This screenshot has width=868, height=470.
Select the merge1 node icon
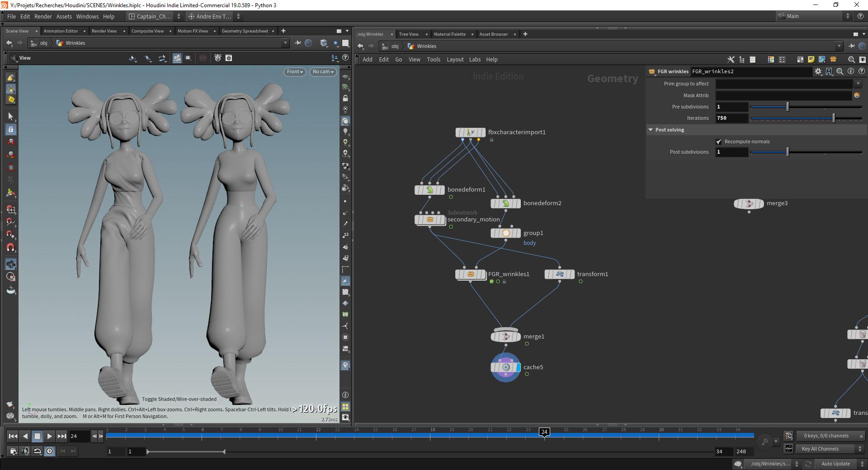click(x=505, y=337)
